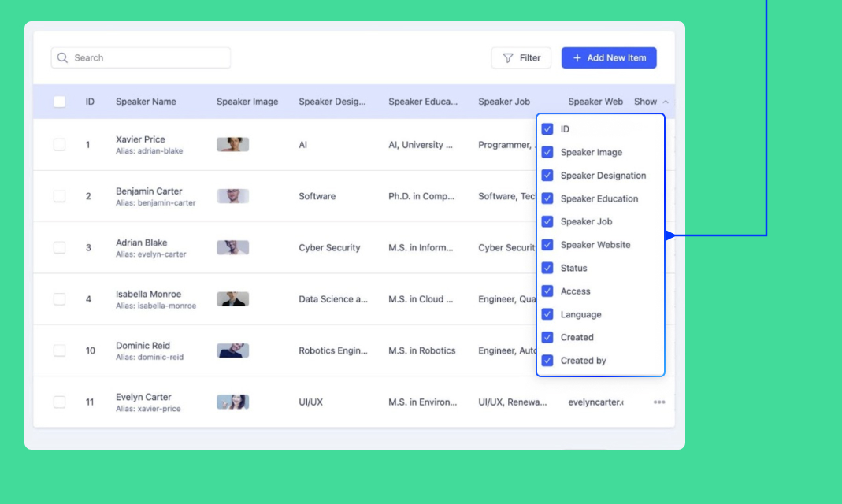
Task: Toggle the Language column option
Action: [x=547, y=314]
